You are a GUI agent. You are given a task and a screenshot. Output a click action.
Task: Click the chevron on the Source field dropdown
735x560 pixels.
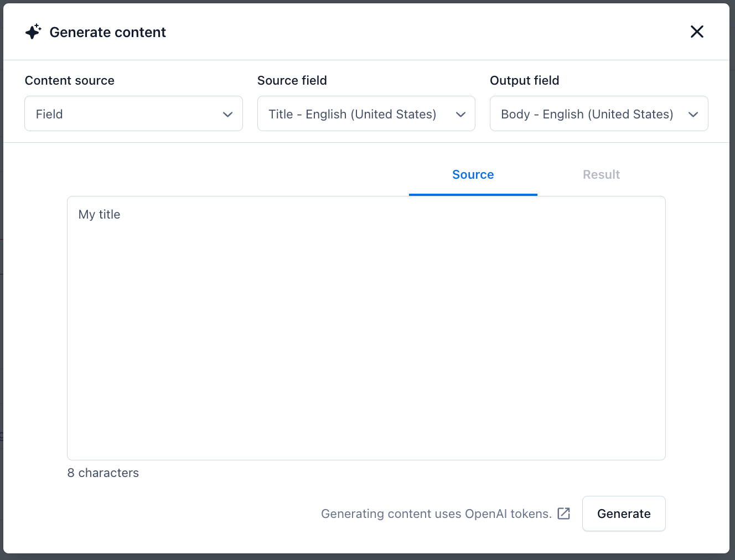pyautogui.click(x=460, y=115)
